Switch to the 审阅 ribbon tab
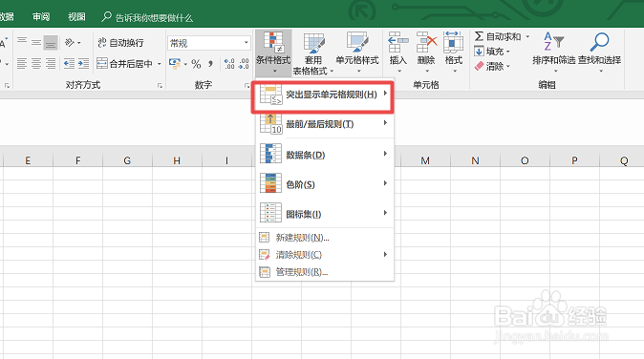Viewport: 644px width, 359px height. tap(41, 17)
